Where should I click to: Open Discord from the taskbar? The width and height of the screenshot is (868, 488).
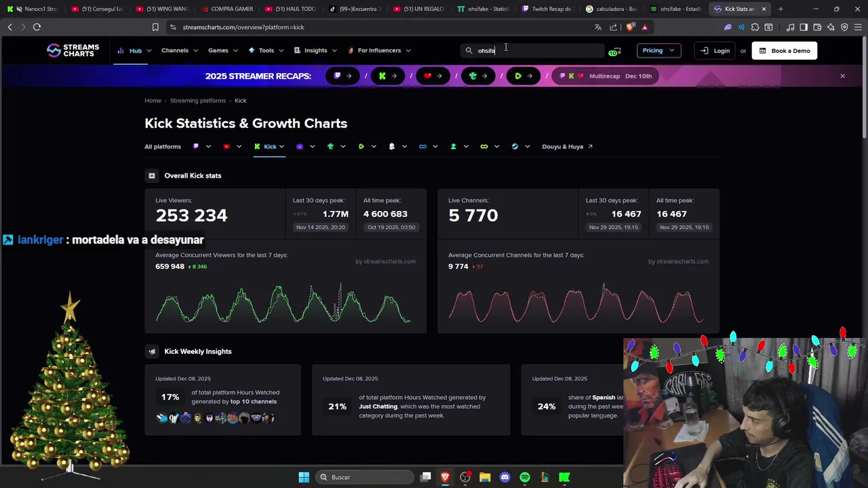click(x=505, y=477)
